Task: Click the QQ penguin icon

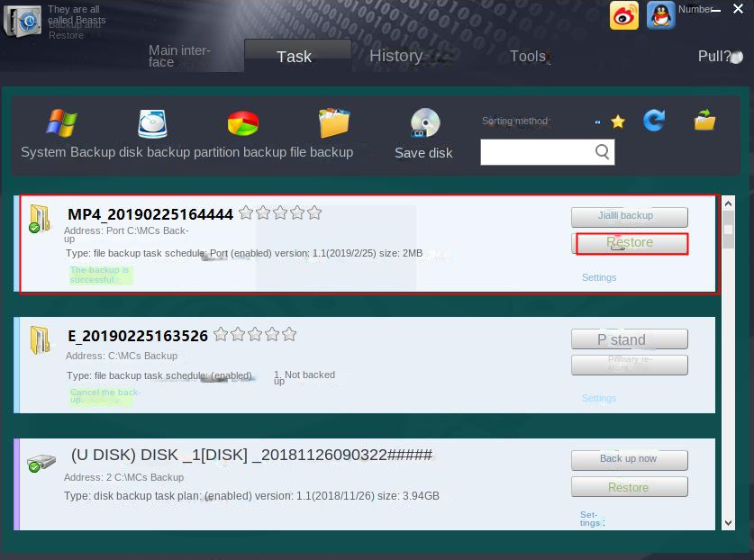Action: click(660, 15)
